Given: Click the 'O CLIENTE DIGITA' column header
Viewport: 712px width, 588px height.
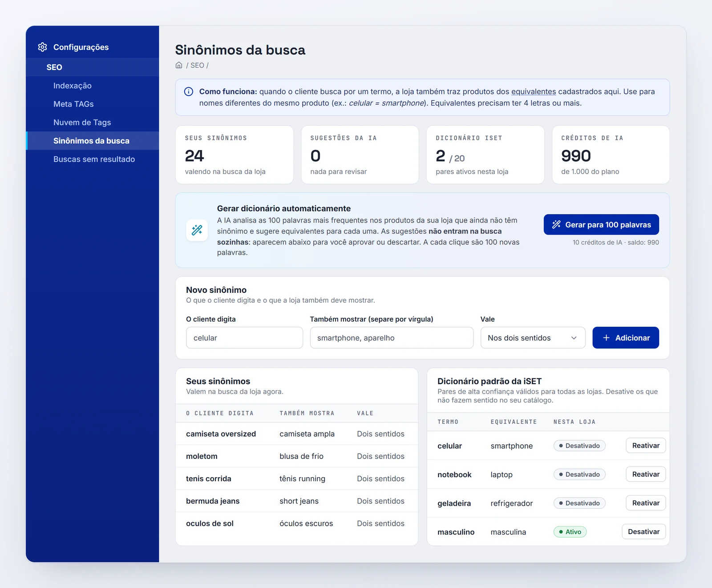Looking at the screenshot, I should (220, 414).
